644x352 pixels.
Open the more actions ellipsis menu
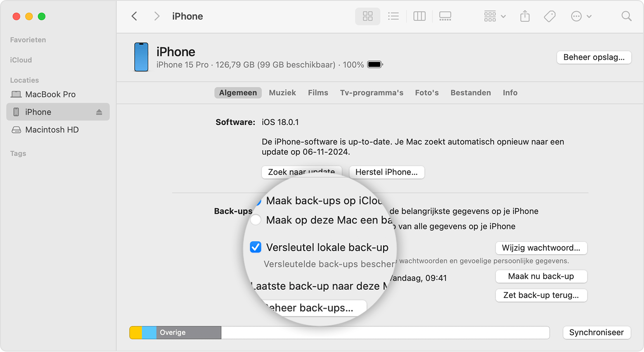click(x=581, y=16)
